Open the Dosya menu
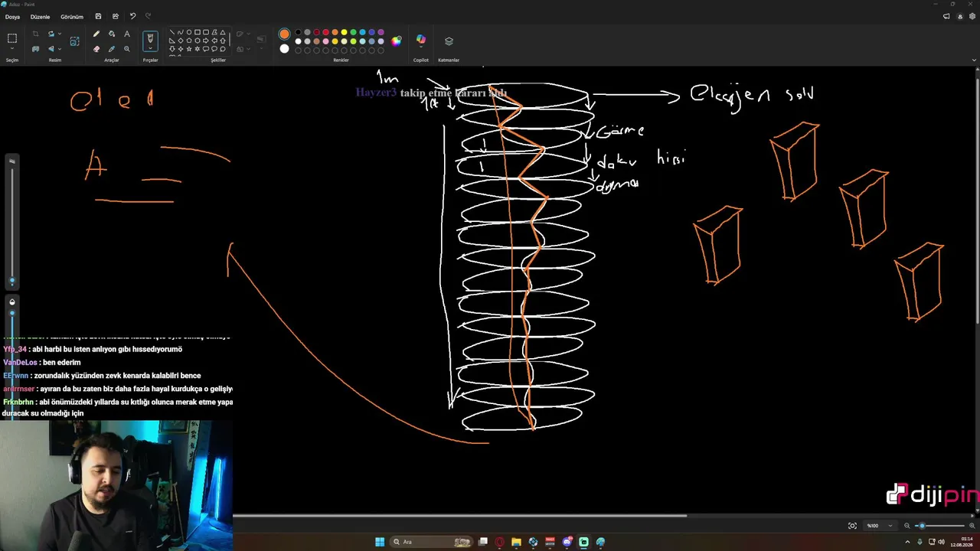 [12, 16]
